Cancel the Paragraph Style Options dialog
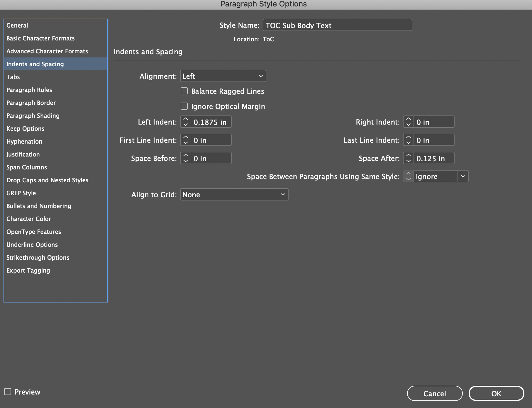Image resolution: width=532 pixels, height=408 pixels. click(434, 393)
